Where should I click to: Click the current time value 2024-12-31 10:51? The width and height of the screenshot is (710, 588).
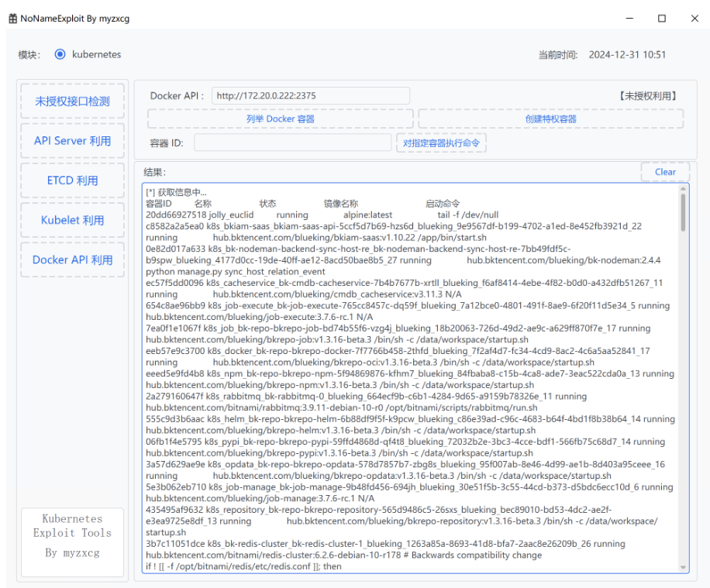click(627, 55)
